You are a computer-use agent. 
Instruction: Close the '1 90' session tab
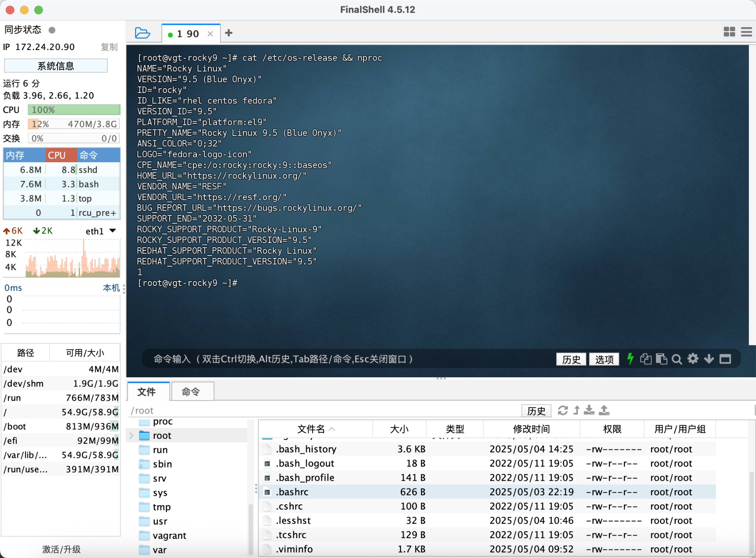(x=210, y=34)
